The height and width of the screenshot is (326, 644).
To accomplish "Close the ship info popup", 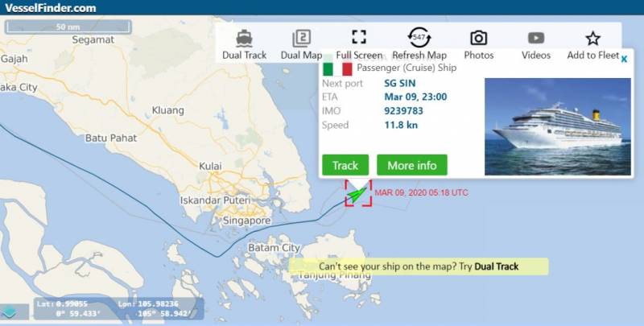I will click(x=625, y=59).
